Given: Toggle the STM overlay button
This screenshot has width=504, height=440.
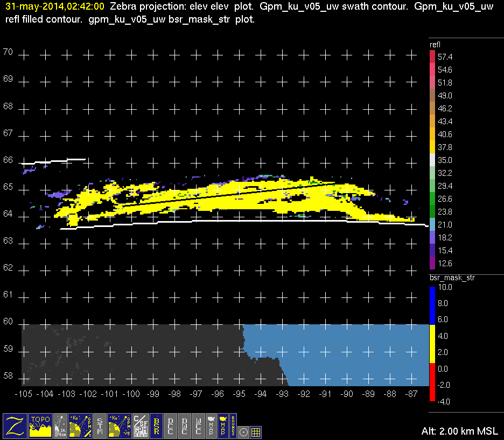Looking at the screenshot, I should coord(100,426).
